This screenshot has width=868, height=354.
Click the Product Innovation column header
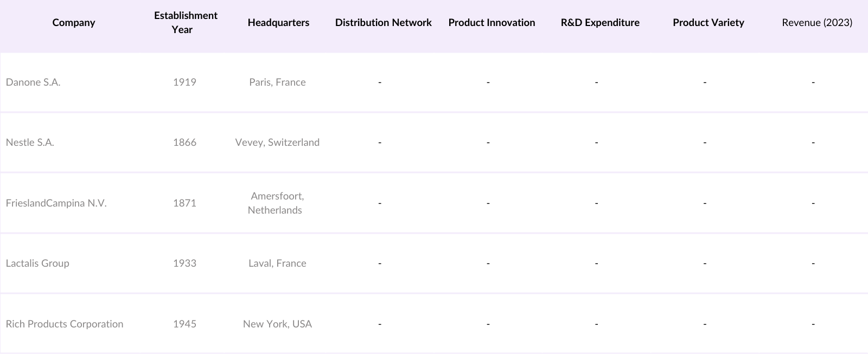point(492,23)
